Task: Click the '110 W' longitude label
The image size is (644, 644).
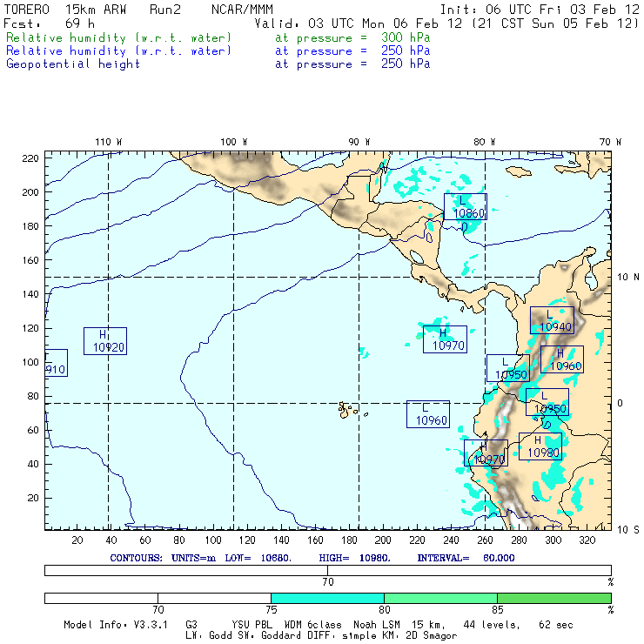Action: [109, 142]
